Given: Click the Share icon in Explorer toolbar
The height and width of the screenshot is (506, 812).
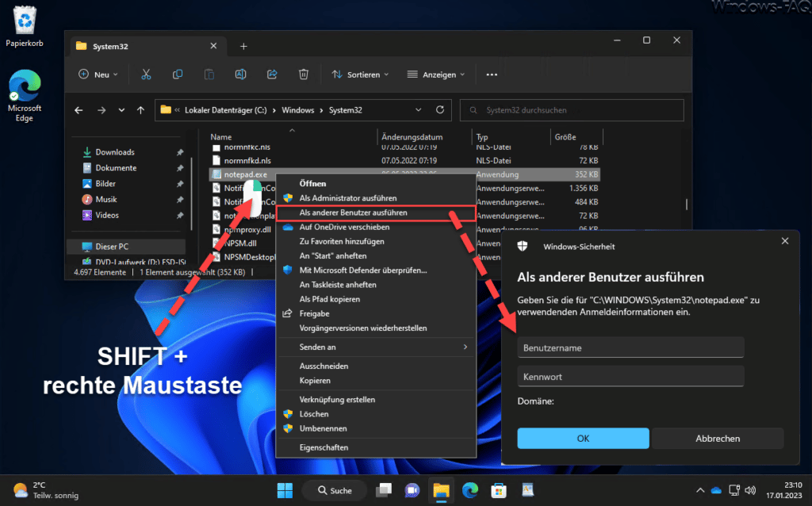Looking at the screenshot, I should click(x=272, y=75).
